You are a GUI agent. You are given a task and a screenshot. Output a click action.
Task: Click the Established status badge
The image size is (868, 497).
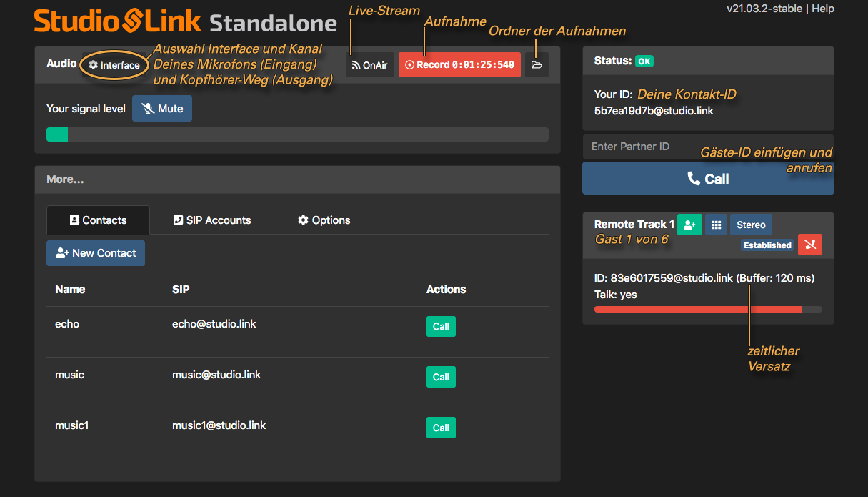tap(767, 245)
